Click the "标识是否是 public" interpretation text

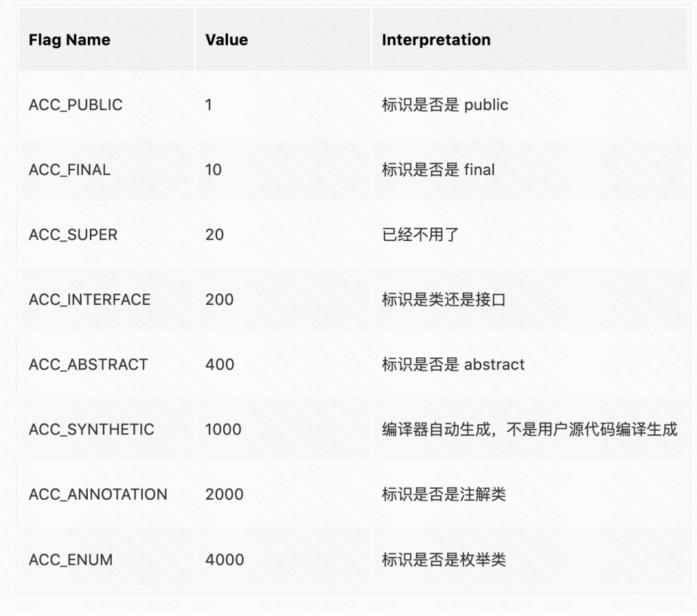click(444, 105)
